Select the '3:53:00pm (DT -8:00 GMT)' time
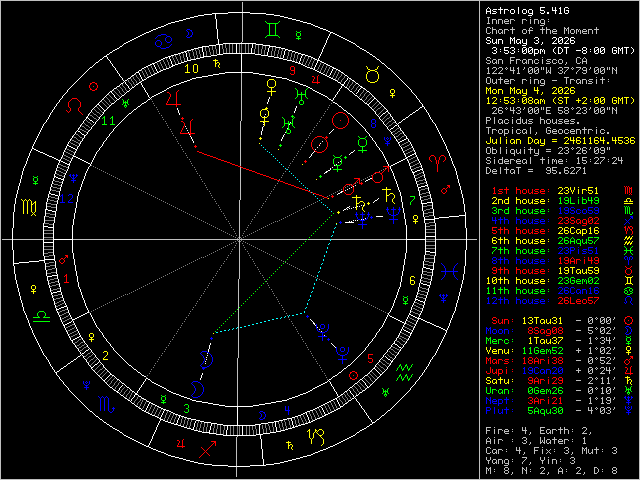 point(563,51)
